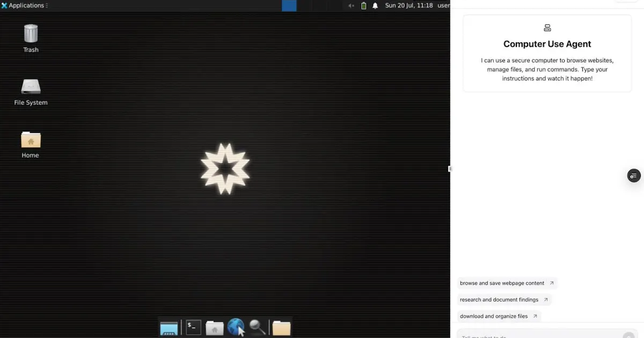Open the home file manager in dock
The width and height of the screenshot is (644, 338).
[x=215, y=328]
